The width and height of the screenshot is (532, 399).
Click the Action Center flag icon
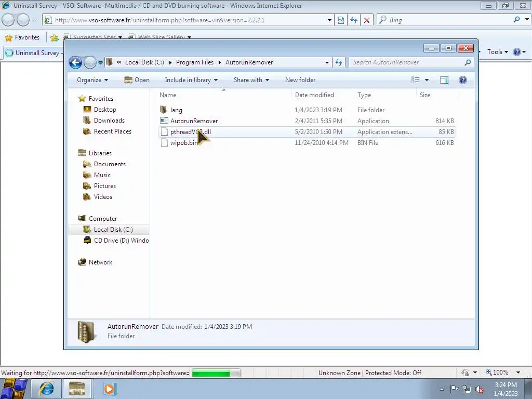(454, 389)
